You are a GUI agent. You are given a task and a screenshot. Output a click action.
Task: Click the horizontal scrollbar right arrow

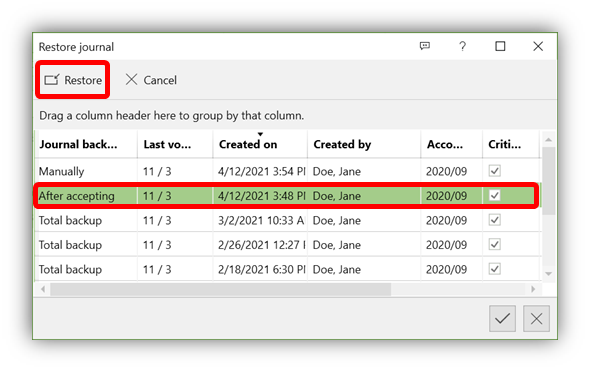point(533,289)
